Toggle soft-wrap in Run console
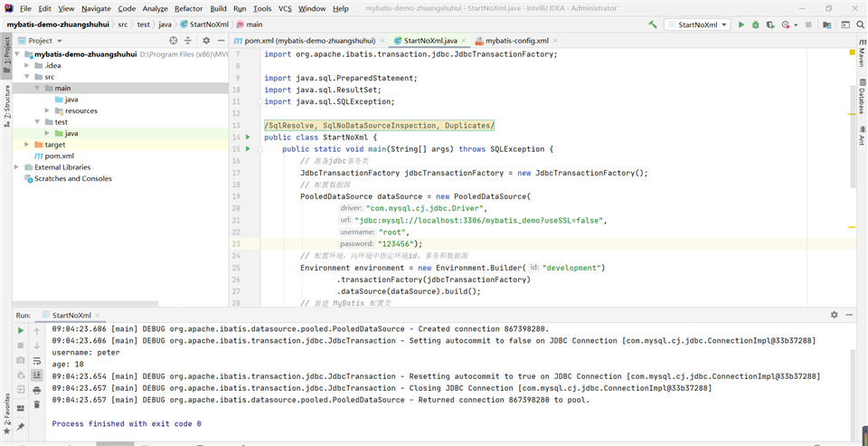 point(36,360)
